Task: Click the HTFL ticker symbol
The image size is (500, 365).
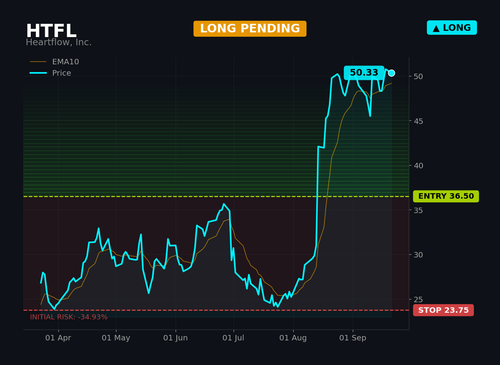Action: [51, 31]
